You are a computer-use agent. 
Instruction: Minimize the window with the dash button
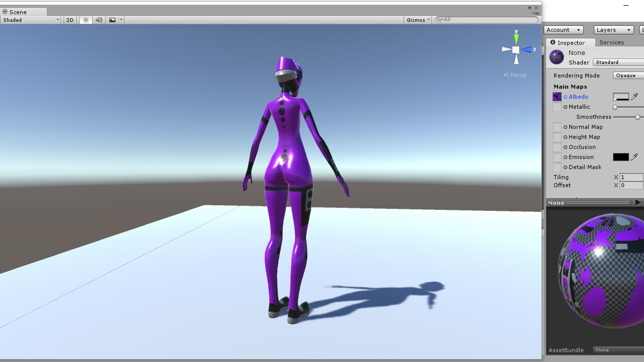click(x=626, y=5)
